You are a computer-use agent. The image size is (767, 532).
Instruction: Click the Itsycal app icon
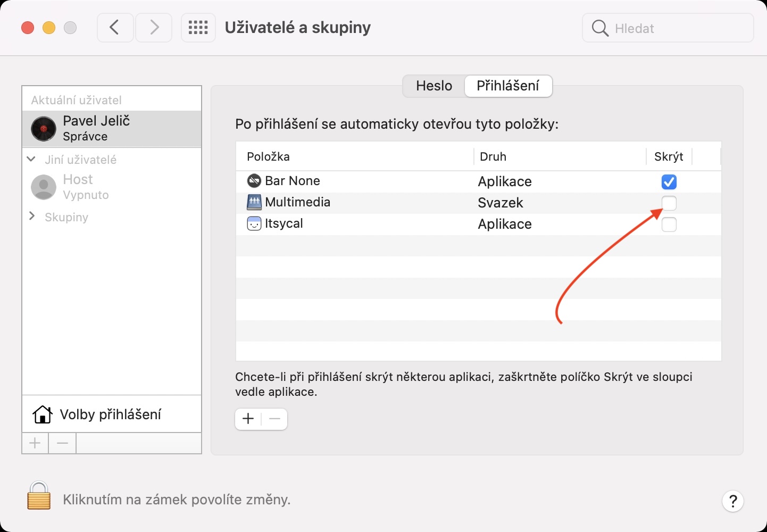(254, 223)
